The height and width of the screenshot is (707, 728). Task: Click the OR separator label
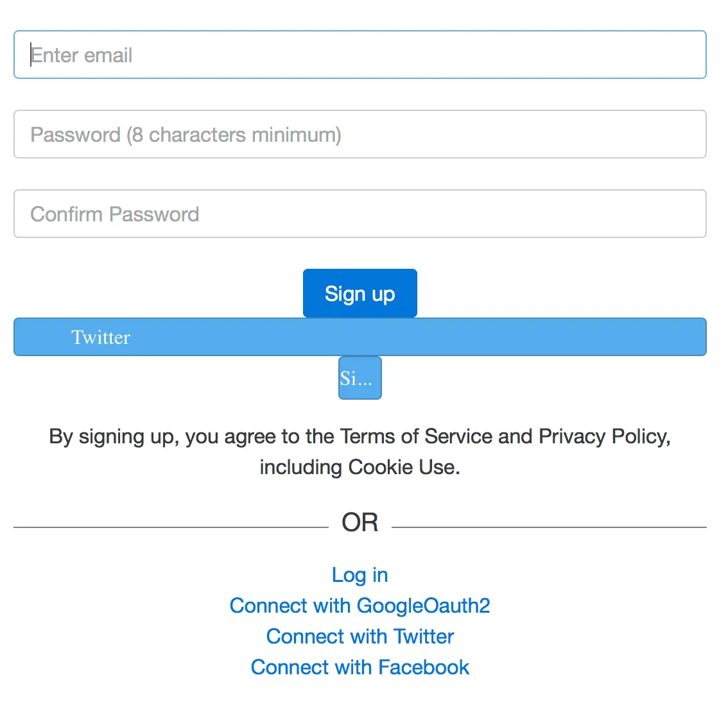coord(360,523)
